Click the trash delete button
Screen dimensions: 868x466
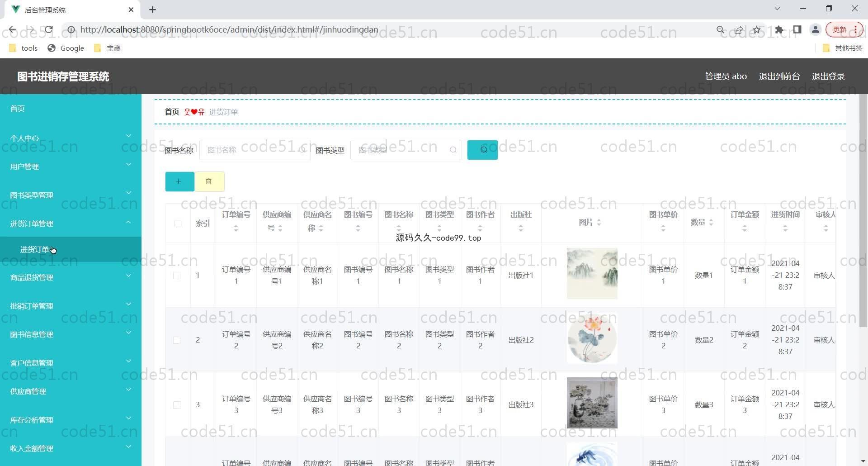coord(209,181)
